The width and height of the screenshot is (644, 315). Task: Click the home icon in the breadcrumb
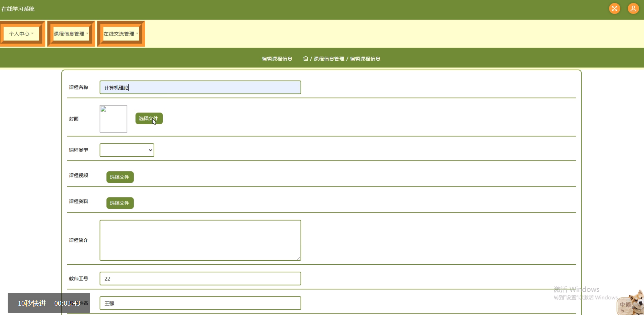305,59
